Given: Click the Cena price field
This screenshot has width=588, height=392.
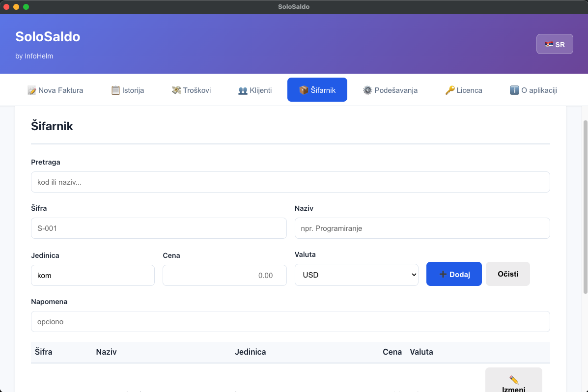Looking at the screenshot, I should click(x=224, y=276).
